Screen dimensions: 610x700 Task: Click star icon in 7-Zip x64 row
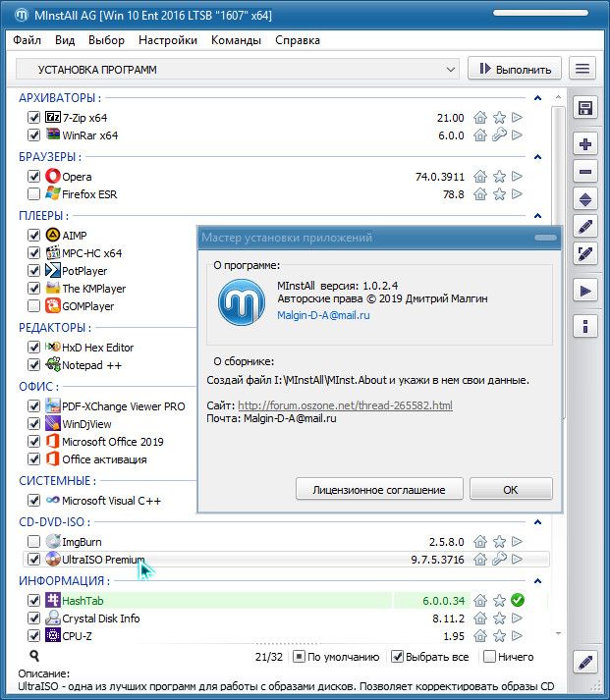click(x=499, y=118)
